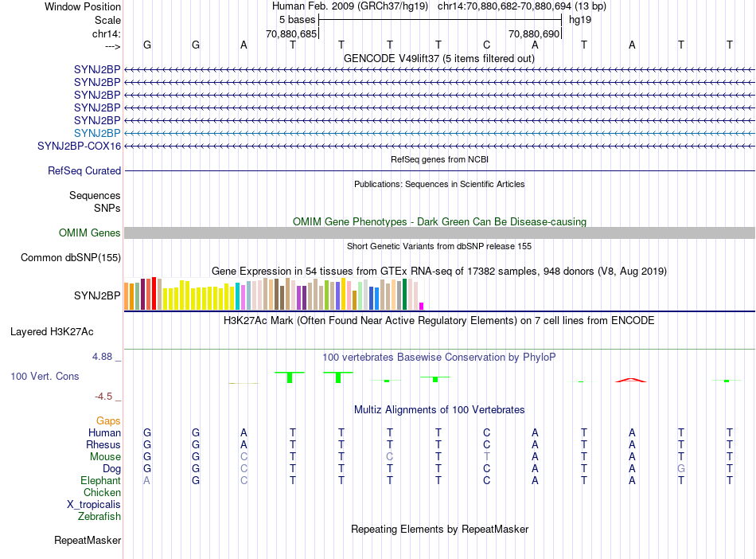Select the Rhesus alignment row label
The image size is (756, 559).
point(103,444)
